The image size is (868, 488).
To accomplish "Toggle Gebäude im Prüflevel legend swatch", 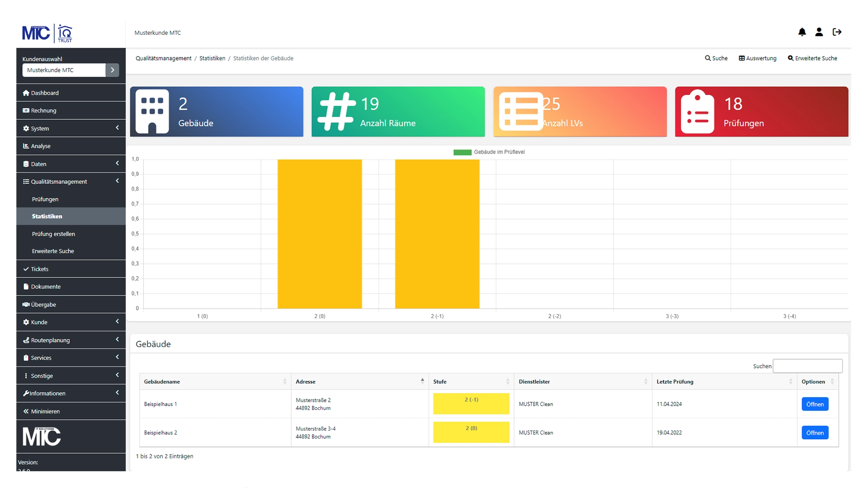I will click(462, 152).
